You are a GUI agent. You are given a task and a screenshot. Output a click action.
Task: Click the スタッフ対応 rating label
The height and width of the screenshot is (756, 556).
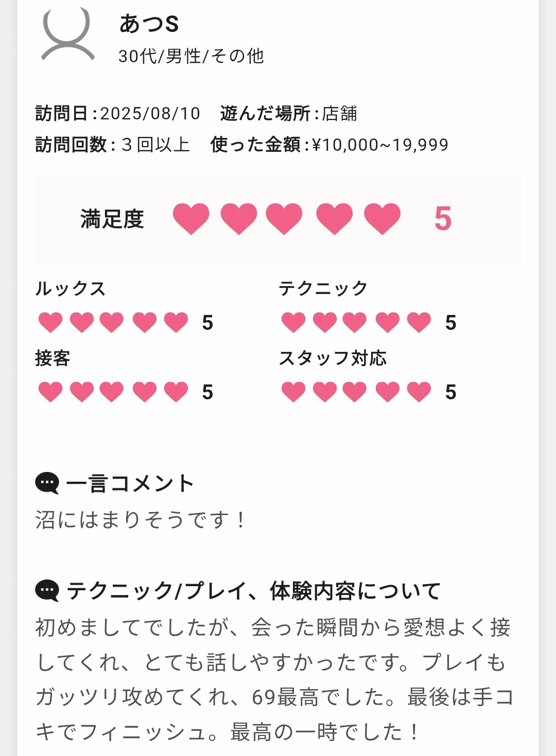(333, 358)
